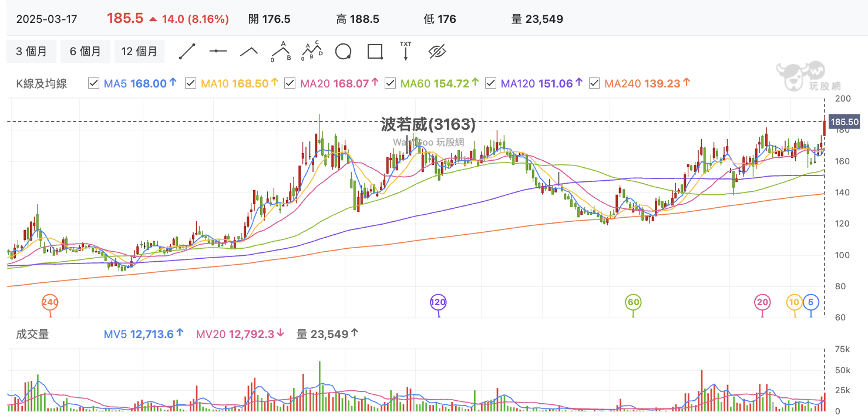Select the angle line drawing tool
868x419 pixels.
click(x=249, y=51)
